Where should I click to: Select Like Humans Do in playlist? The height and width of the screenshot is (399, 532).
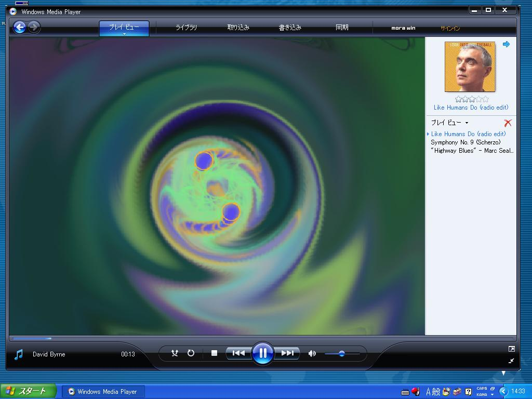tap(468, 134)
